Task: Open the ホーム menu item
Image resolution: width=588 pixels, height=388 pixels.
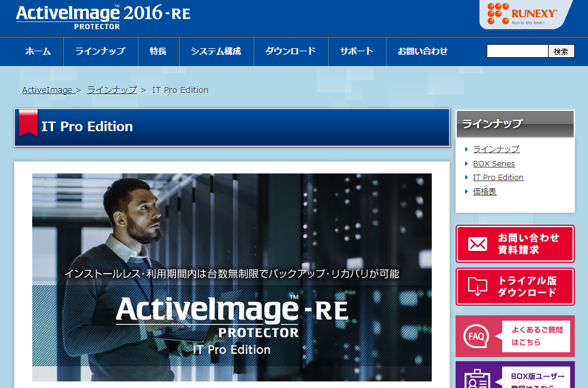Action: pyautogui.click(x=38, y=51)
